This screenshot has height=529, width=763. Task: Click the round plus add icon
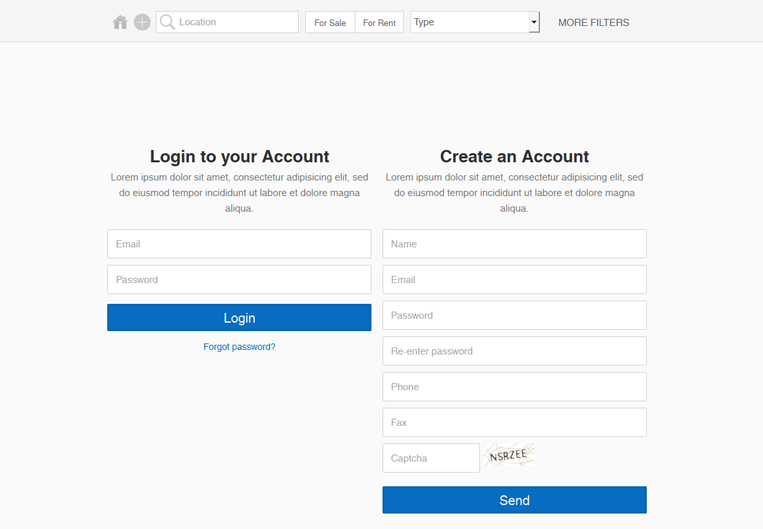(x=142, y=22)
